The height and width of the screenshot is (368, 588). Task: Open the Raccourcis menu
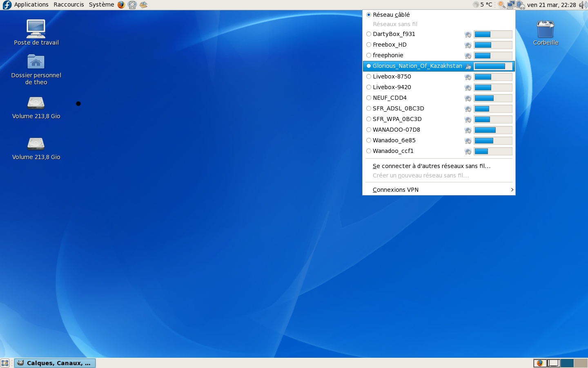pos(69,4)
